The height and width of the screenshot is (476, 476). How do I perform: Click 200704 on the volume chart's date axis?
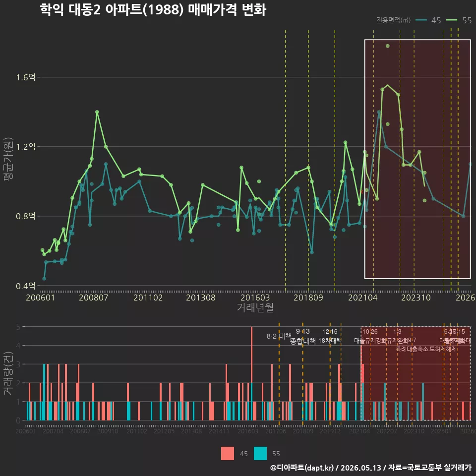point(53,431)
